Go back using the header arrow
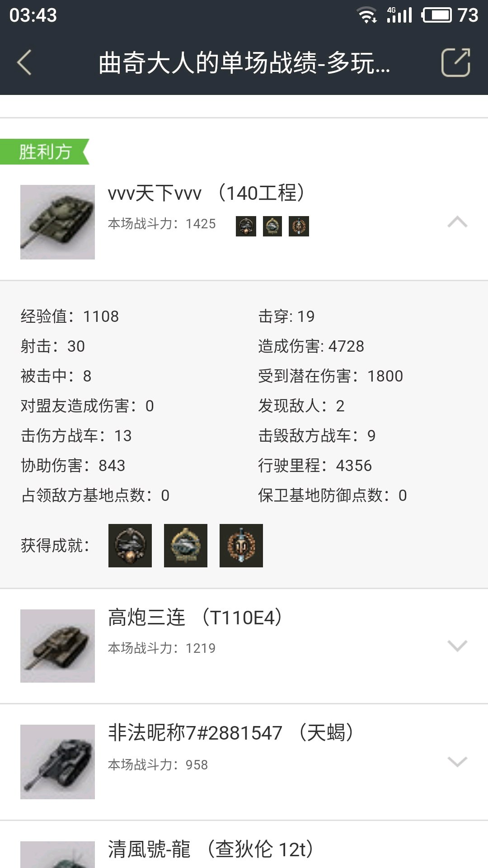Screen dimensions: 488x868 [24, 62]
